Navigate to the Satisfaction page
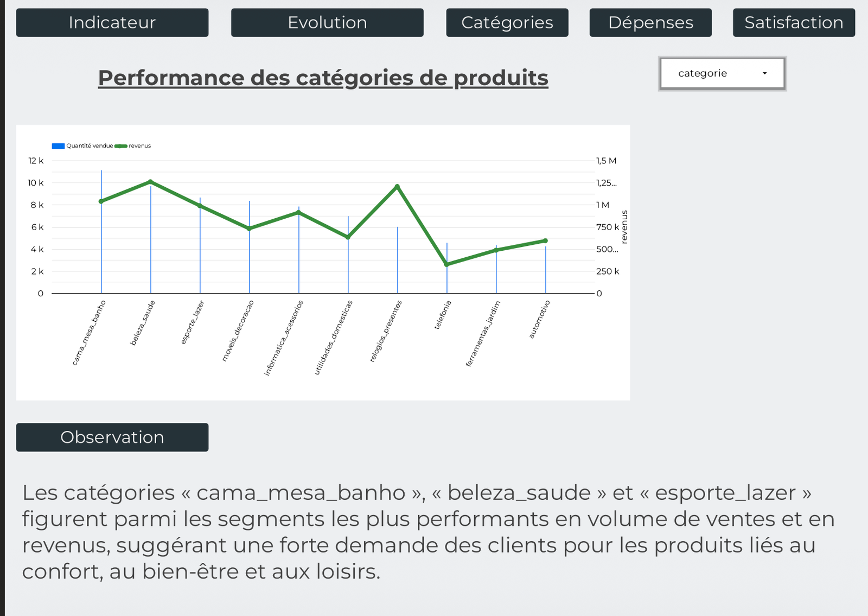The width and height of the screenshot is (868, 616). [x=794, y=23]
